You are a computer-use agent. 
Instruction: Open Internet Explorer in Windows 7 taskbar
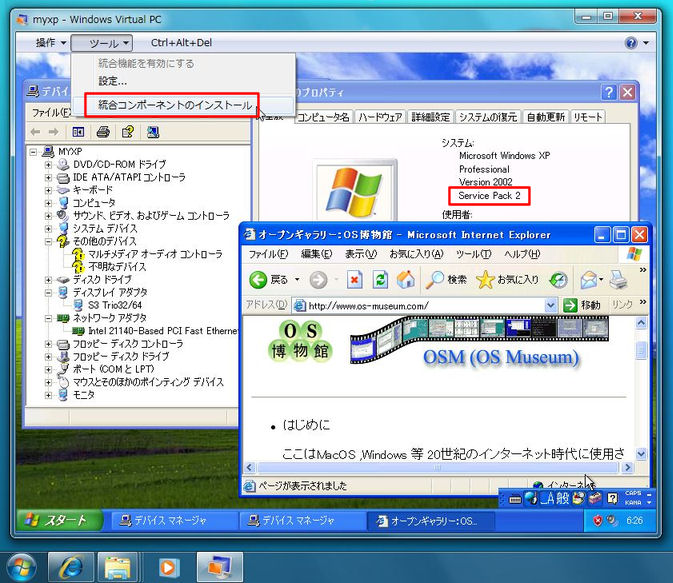click(x=70, y=567)
